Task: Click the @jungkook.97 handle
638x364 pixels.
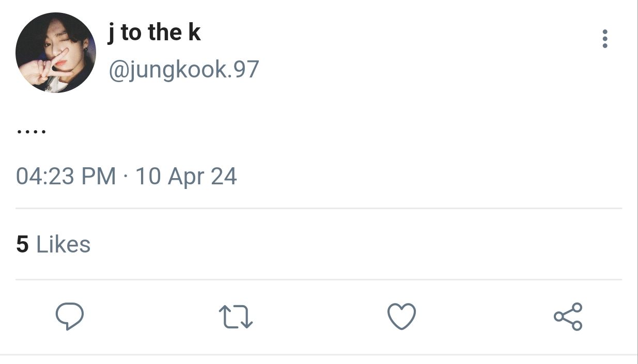Action: click(x=183, y=70)
